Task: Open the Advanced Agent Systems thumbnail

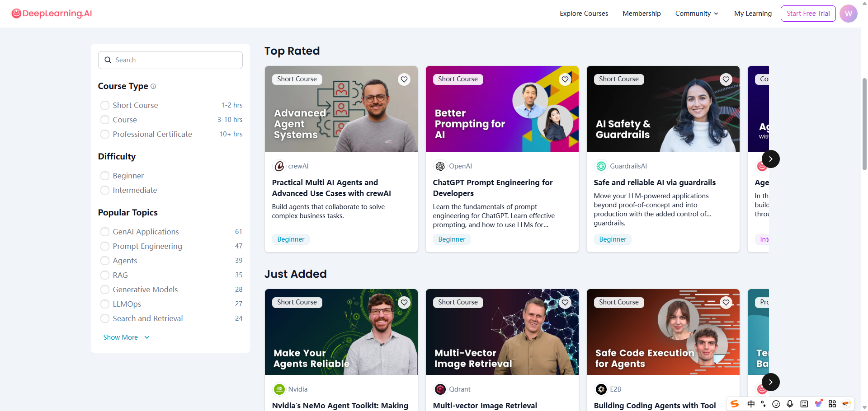Action: tap(341, 109)
